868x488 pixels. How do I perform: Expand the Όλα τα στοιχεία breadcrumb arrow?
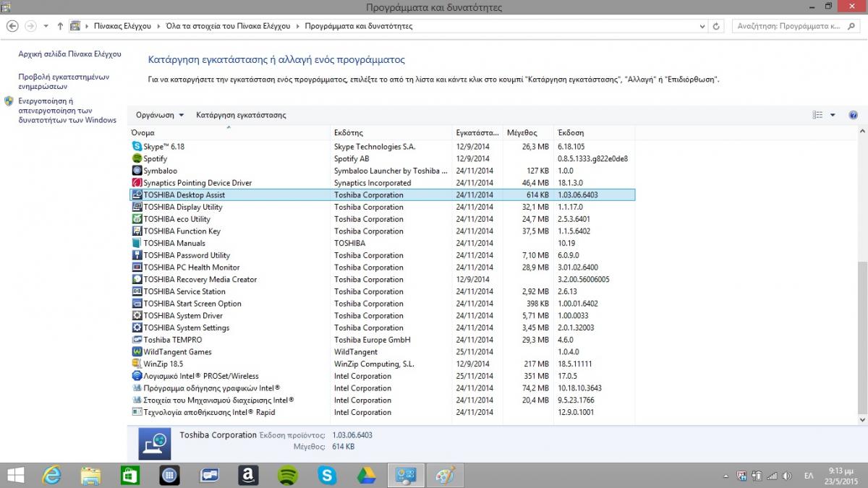(x=297, y=26)
